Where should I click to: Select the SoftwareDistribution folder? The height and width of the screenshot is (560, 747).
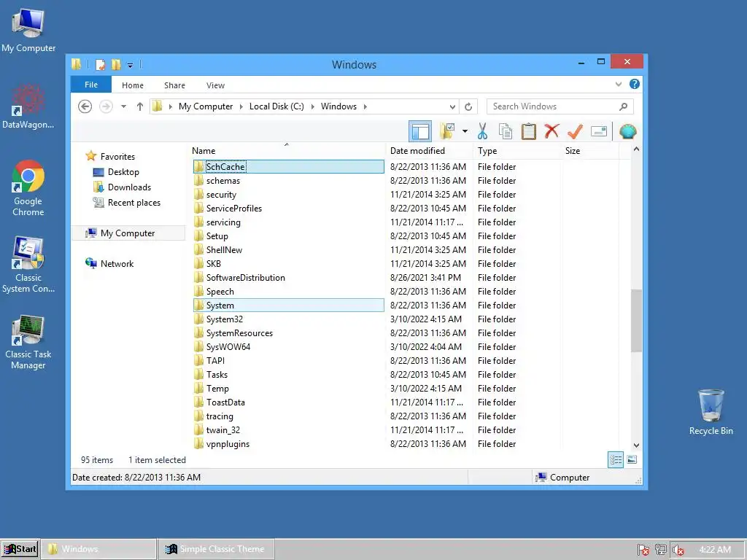(288, 278)
